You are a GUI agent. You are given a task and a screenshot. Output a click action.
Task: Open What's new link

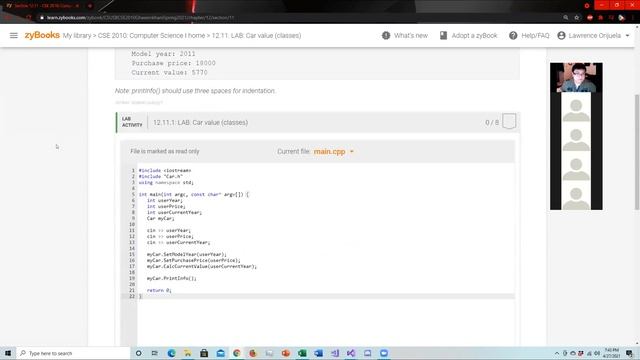point(411,36)
